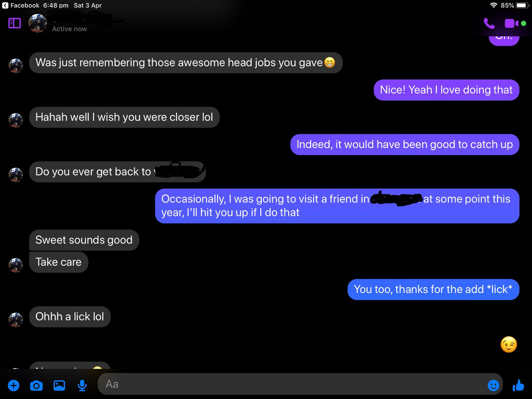This screenshot has height=399, width=532.
Task: Return to Facebook via back arrow
Action: click(5, 5)
